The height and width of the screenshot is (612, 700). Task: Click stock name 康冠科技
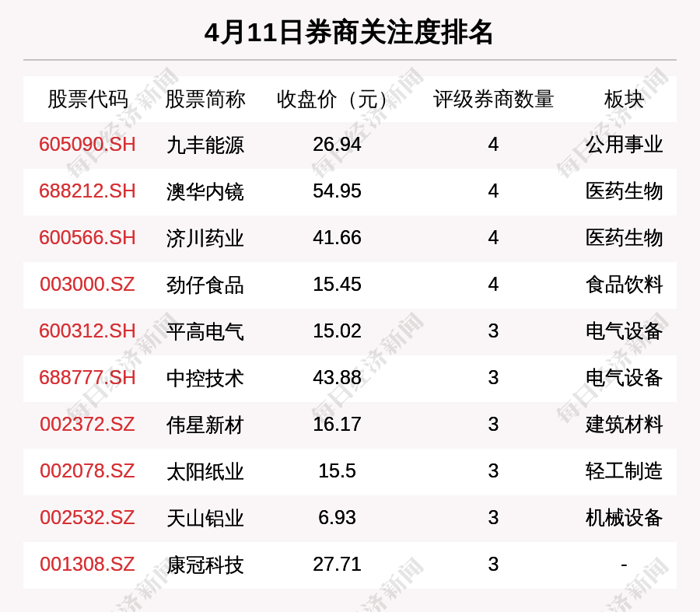coord(205,565)
